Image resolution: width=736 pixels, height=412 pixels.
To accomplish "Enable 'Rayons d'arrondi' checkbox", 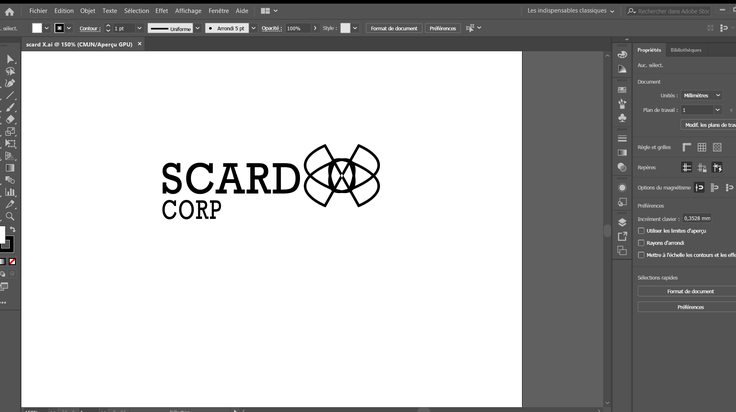I will tap(641, 243).
